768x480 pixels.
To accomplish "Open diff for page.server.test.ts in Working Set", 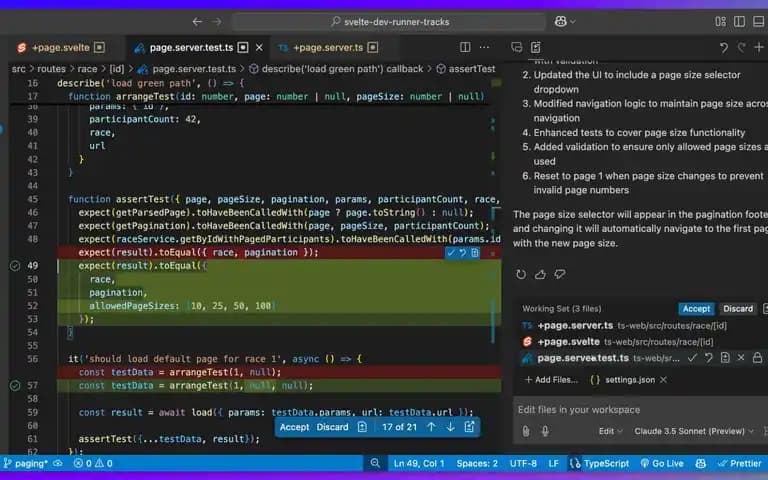I will click(x=725, y=358).
